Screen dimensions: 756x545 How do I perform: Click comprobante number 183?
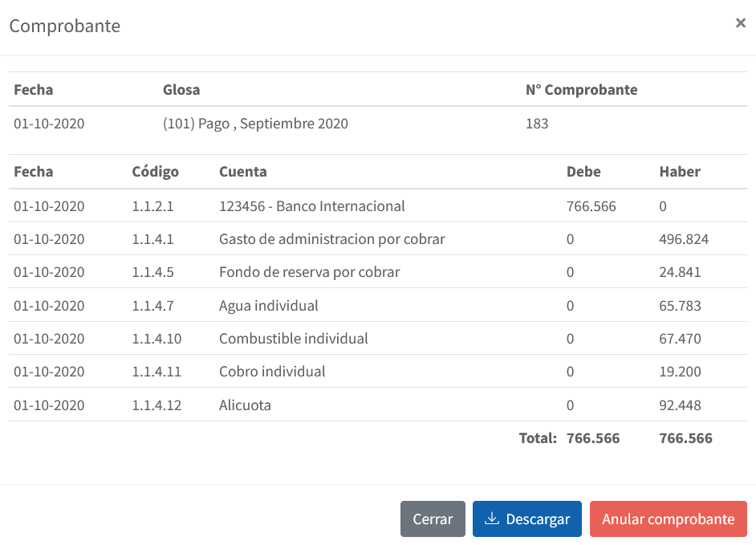click(537, 124)
